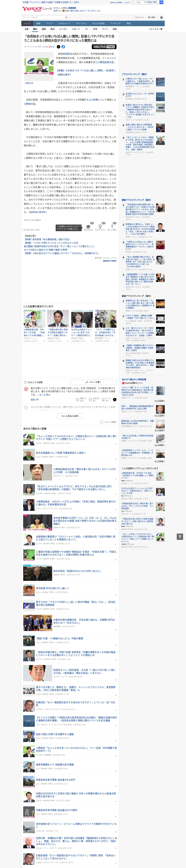
Task: Click the back-to-top arrow button
Action: tap(180, 536)
